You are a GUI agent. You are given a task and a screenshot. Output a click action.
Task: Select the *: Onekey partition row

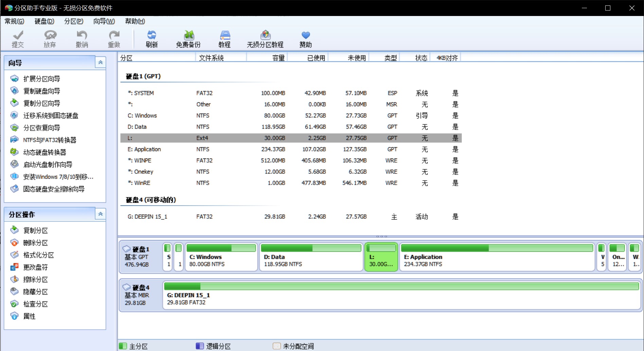click(x=291, y=172)
